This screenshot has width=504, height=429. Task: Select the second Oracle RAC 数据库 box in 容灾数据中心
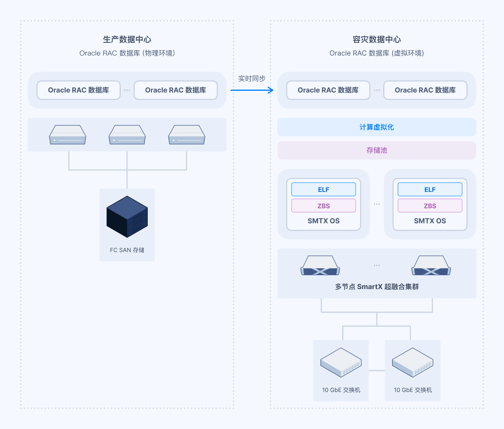point(425,90)
